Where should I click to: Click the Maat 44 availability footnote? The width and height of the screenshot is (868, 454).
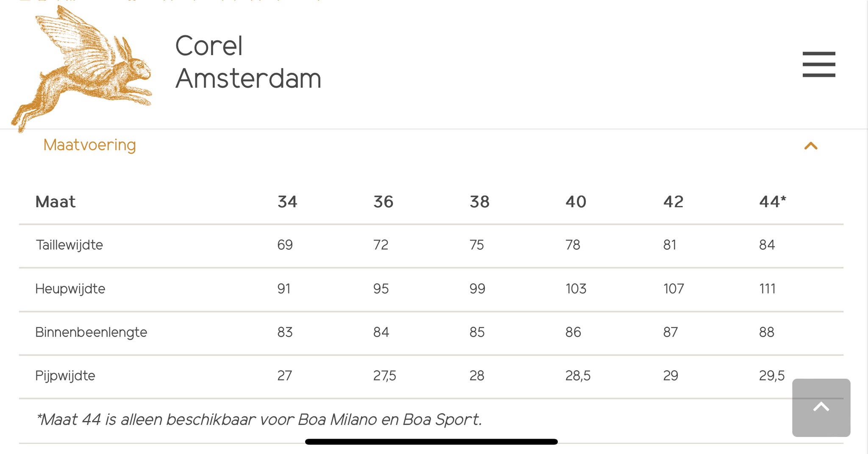pos(259,419)
